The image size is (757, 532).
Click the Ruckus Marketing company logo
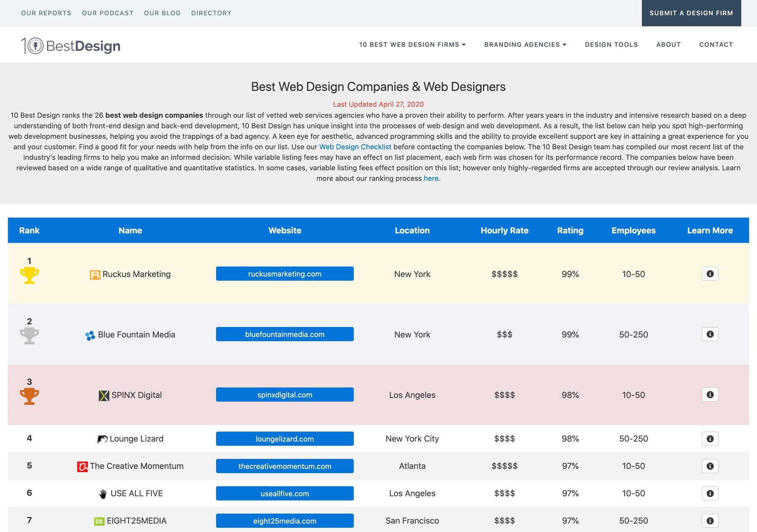point(94,274)
